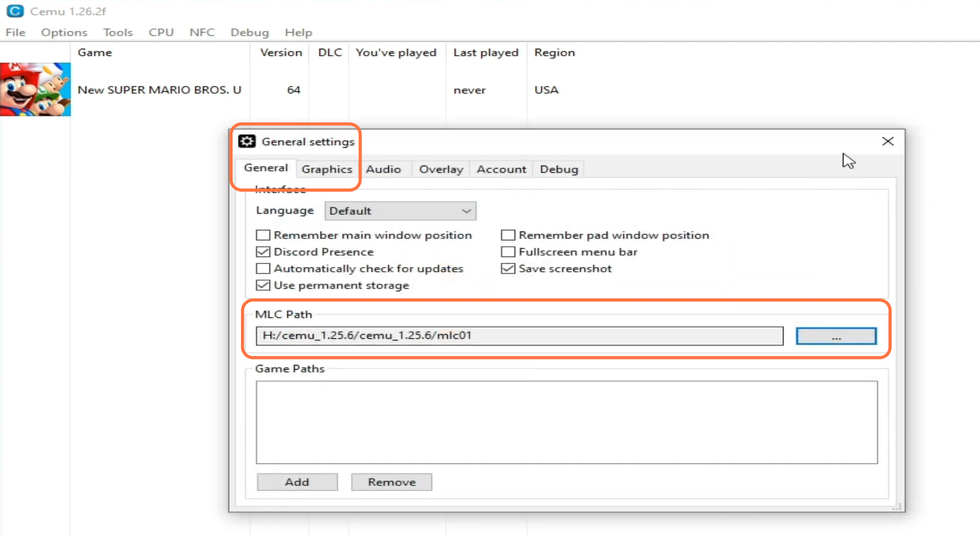
Task: Enable Automatically check for updates
Action: tap(263, 269)
